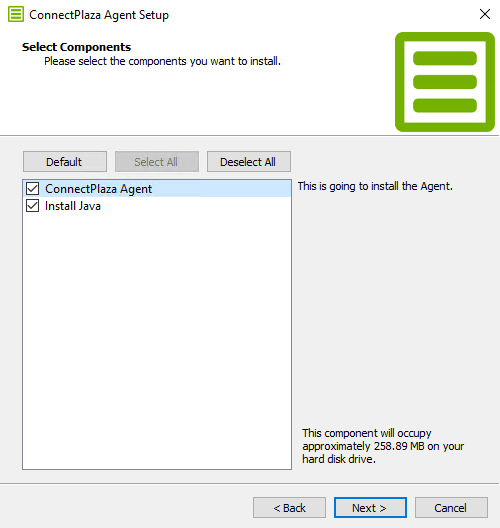This screenshot has height=528, width=500.
Task: Click the 'This is going to install the Agent' description
Action: pyautogui.click(x=375, y=186)
